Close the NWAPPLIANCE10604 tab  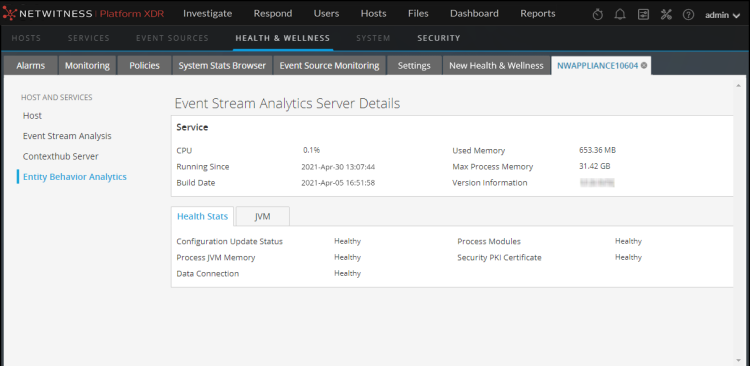[644, 66]
